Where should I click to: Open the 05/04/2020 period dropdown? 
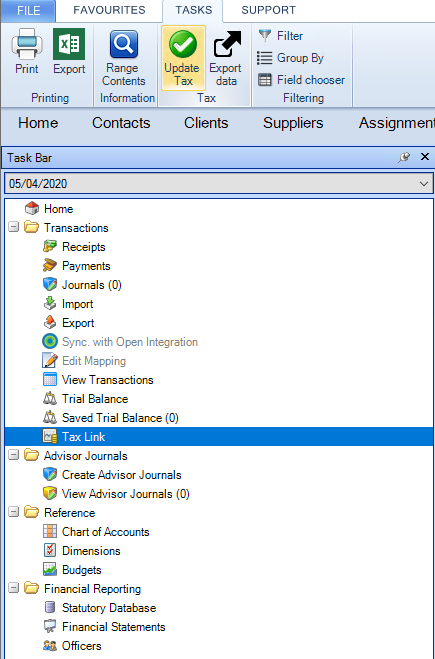pyautogui.click(x=423, y=184)
